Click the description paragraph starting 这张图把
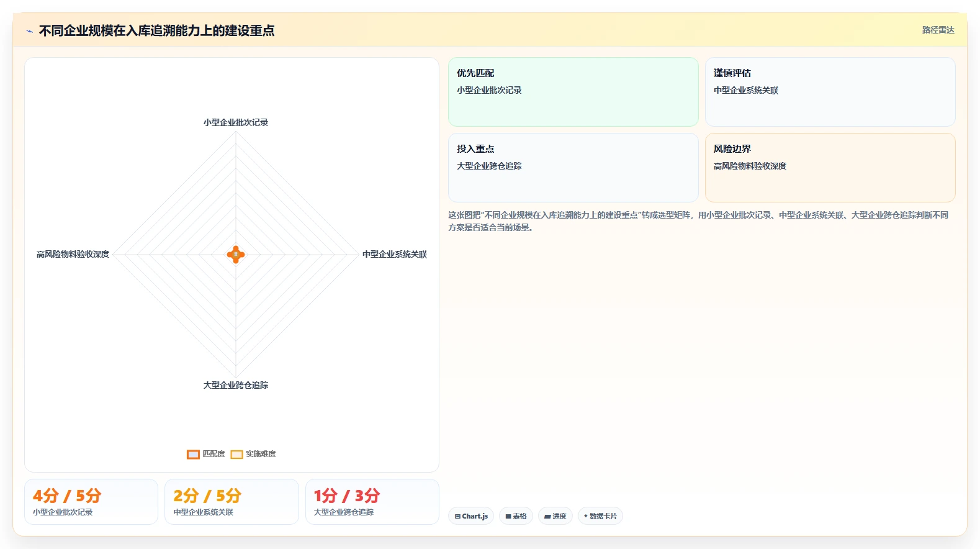 coord(698,221)
